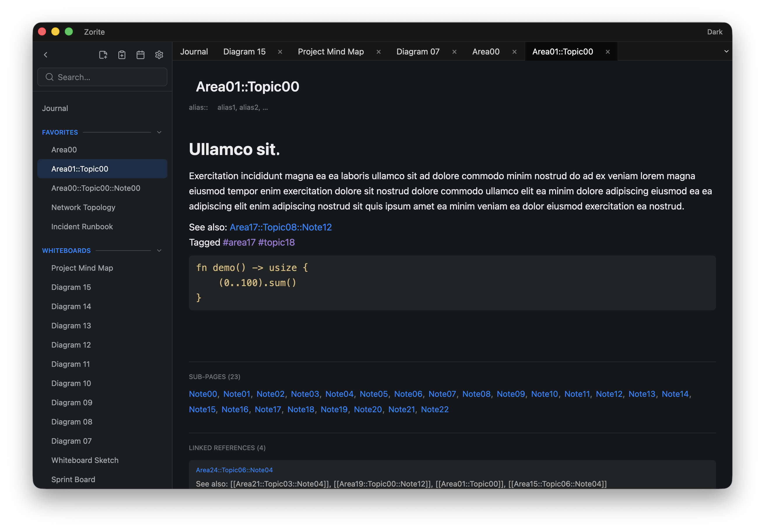
Task: Click the #area17 tag
Action: click(239, 242)
